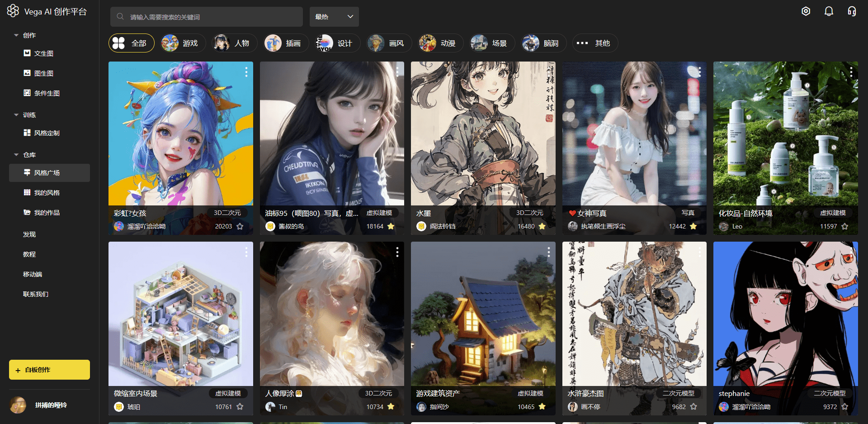Open the 最热 sort dropdown
The width and height of the screenshot is (868, 424).
[334, 17]
